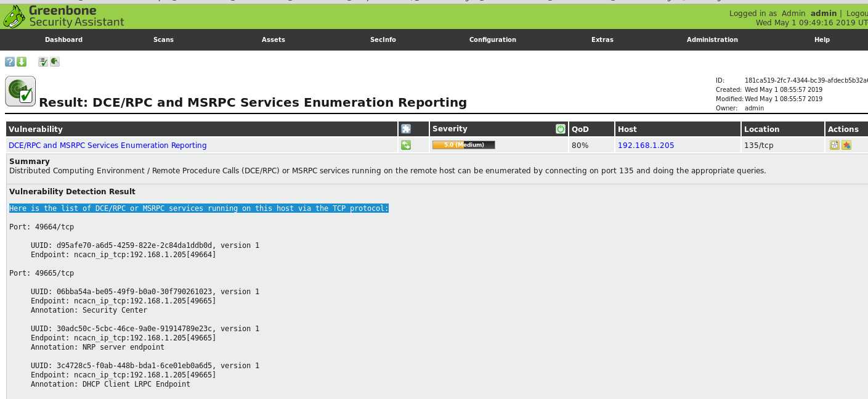Go to the corresponding report icon

point(55,62)
